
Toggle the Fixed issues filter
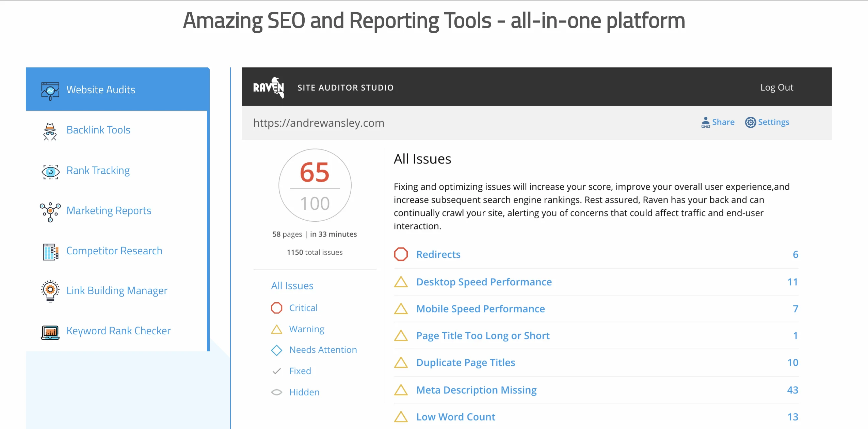pyautogui.click(x=300, y=370)
